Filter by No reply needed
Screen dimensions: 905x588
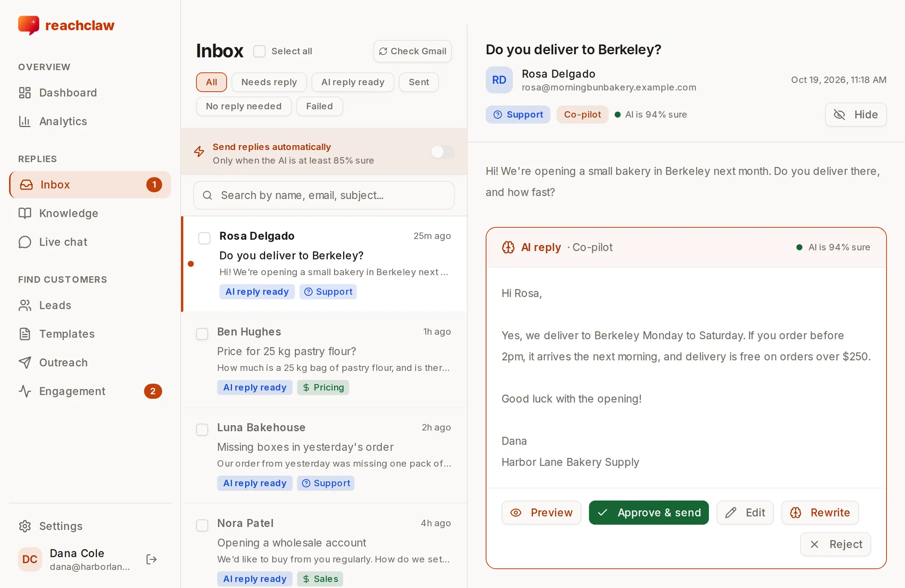pyautogui.click(x=244, y=106)
